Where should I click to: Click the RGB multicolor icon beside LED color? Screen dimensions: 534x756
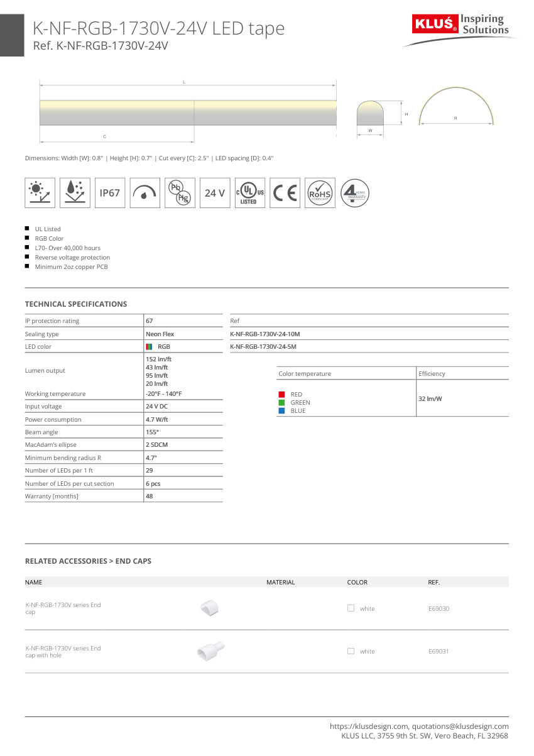coord(150,347)
